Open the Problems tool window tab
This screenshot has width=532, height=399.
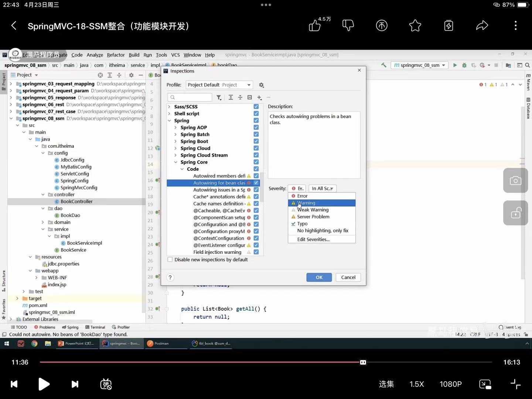45,327
